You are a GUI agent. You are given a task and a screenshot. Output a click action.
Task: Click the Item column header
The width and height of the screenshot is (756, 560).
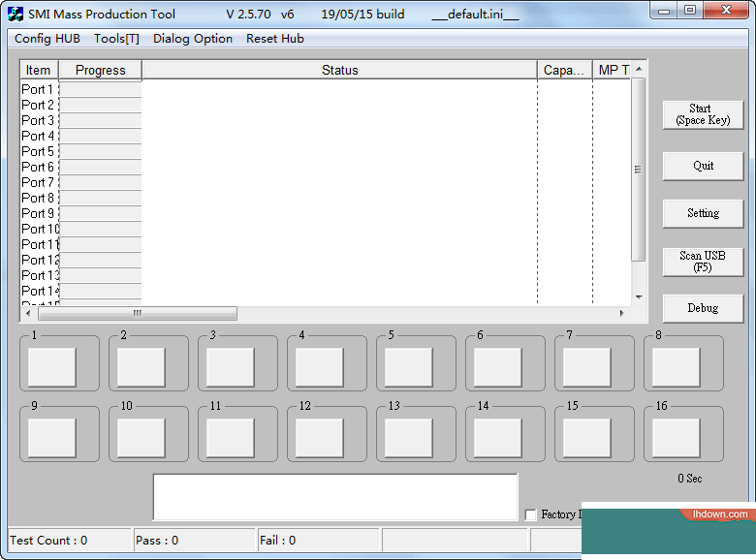tap(39, 70)
